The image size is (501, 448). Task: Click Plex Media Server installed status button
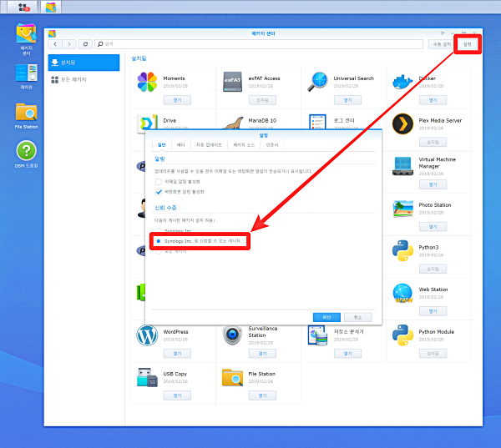(x=433, y=142)
